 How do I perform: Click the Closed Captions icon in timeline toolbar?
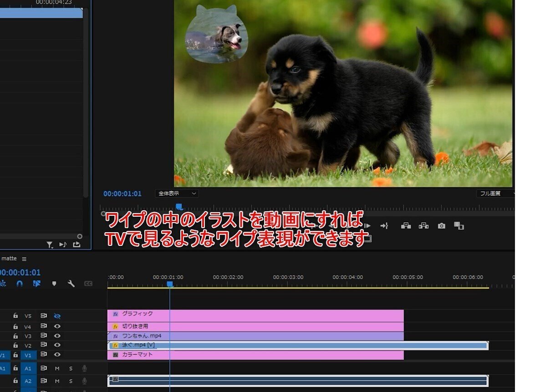88,284
